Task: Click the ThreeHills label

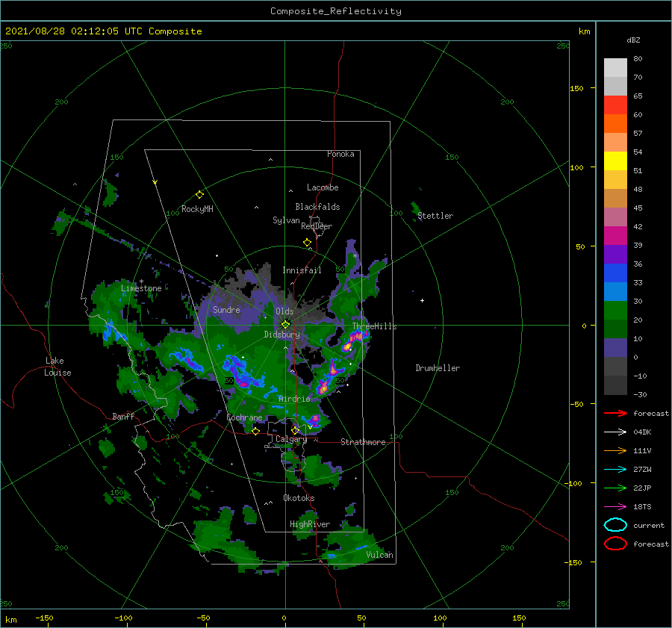Action: (375, 326)
